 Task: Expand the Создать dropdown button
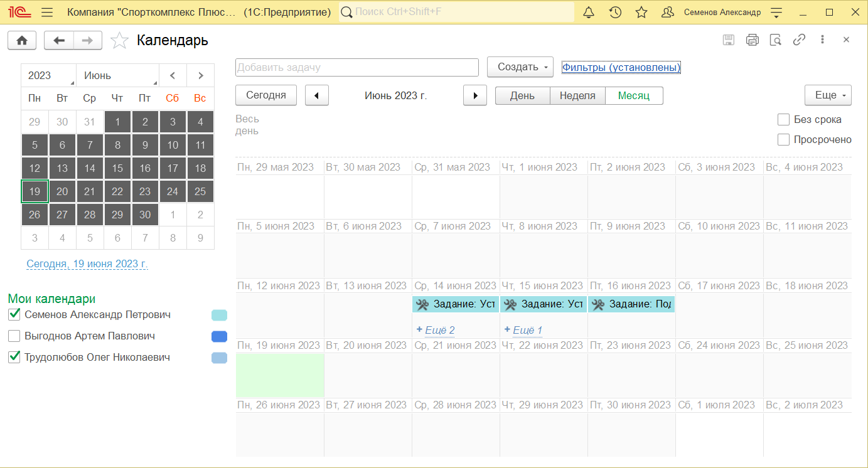520,67
